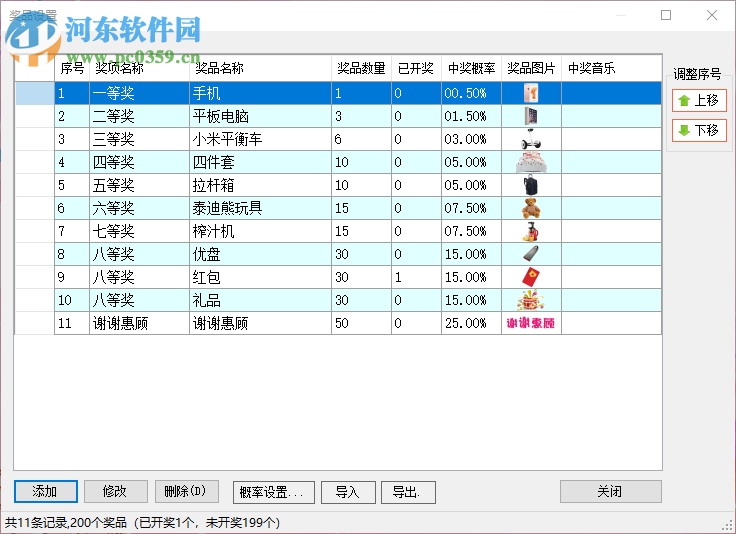Click the 奖品图片 column header
The image size is (736, 534).
point(531,69)
